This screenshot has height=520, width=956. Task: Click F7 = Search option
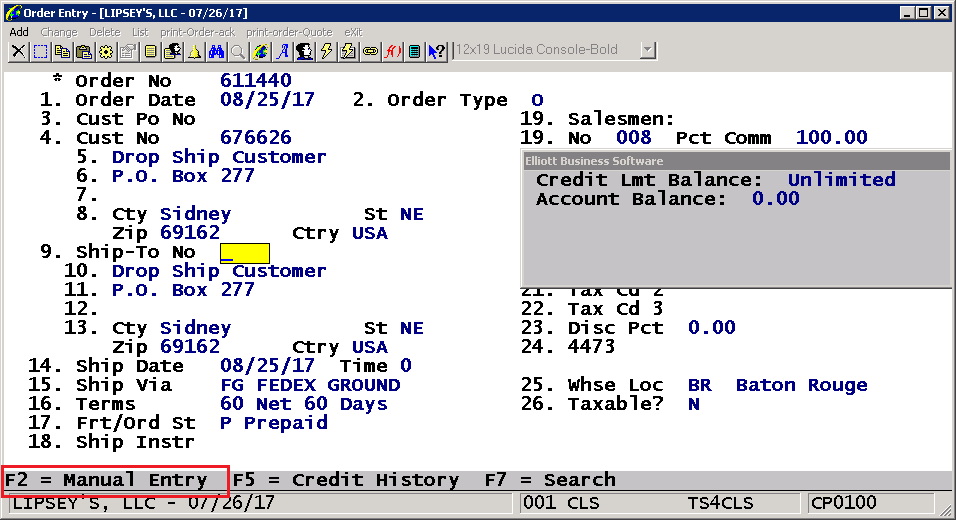550,480
